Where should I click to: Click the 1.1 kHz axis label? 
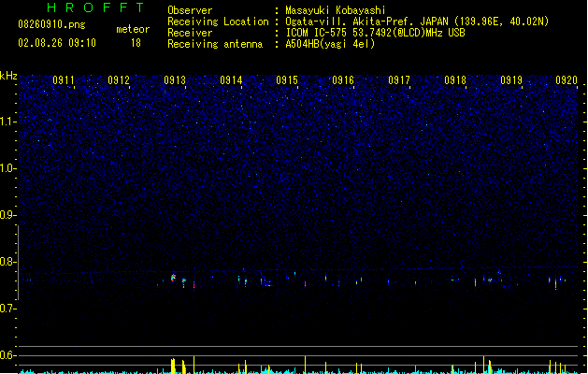[7, 122]
